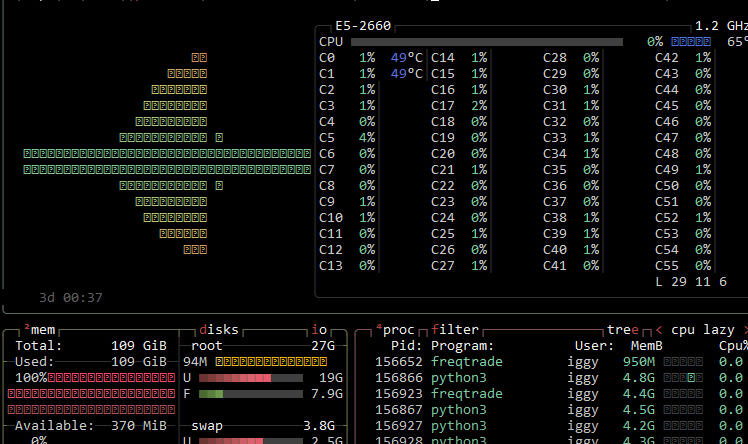Click the C1 49°C temperature reading

point(406,74)
